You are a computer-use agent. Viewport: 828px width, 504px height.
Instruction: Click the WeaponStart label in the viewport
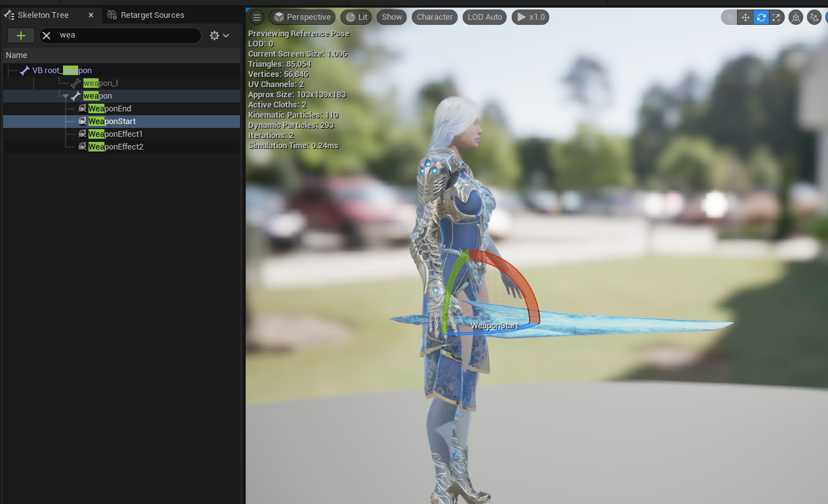[495, 326]
